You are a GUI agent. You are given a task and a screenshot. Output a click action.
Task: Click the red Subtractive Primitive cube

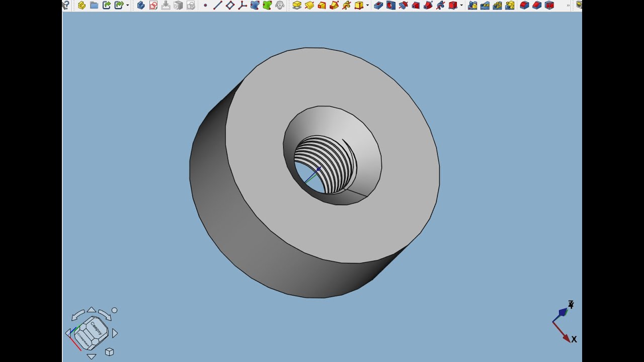(x=452, y=5)
